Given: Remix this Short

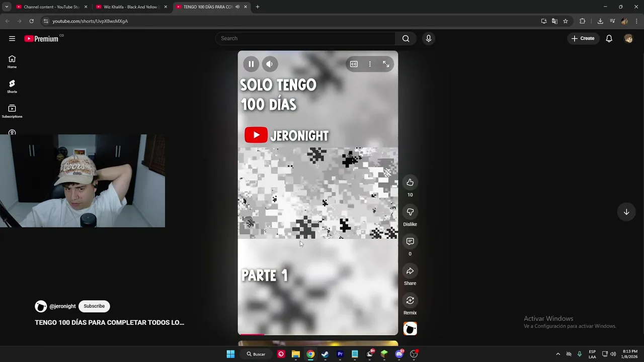Looking at the screenshot, I should (410, 300).
